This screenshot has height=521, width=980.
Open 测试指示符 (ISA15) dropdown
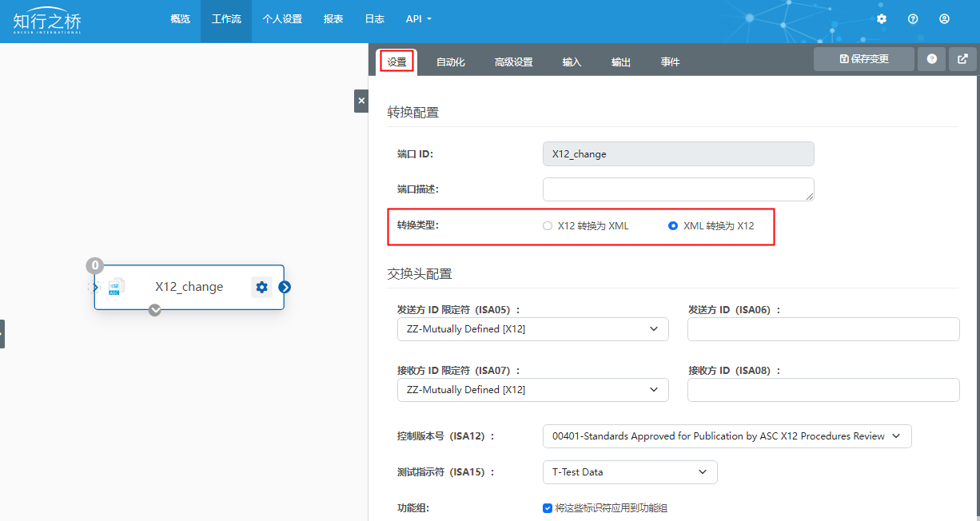[x=629, y=472]
